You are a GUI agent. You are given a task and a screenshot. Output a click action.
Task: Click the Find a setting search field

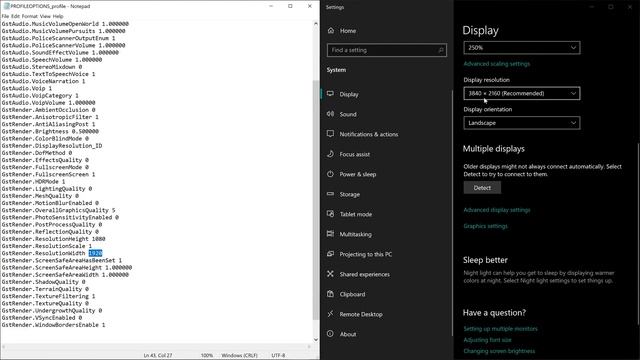(387, 50)
